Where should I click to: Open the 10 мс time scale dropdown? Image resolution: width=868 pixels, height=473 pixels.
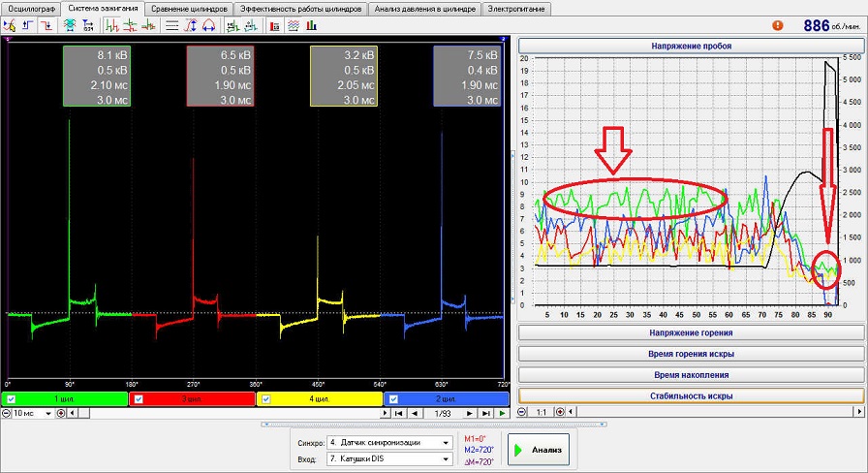click(48, 413)
